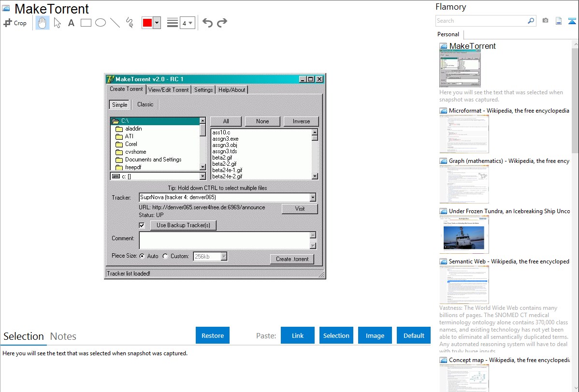Select file assgn3.exe in the list

[226, 139]
